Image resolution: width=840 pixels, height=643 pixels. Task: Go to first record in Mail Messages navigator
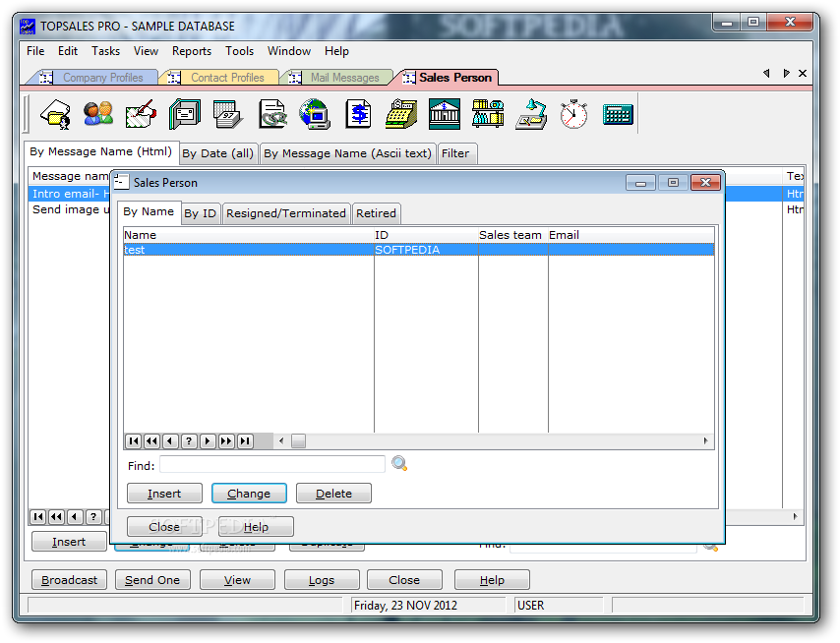click(38, 516)
